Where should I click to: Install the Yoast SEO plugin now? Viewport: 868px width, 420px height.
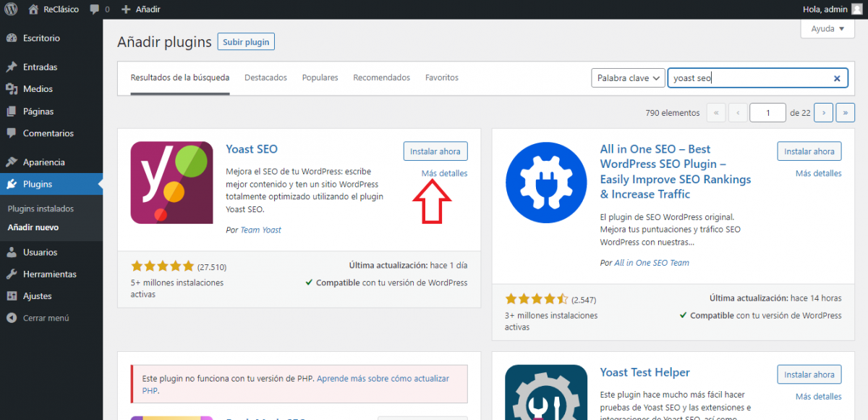[435, 151]
